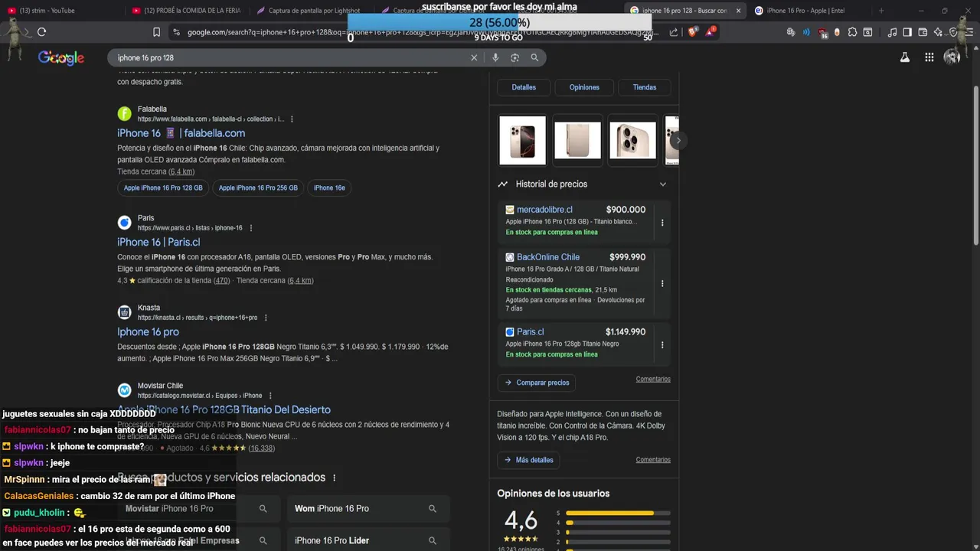
Task: Bookmark this page using the bookmark icon
Action: tap(156, 32)
